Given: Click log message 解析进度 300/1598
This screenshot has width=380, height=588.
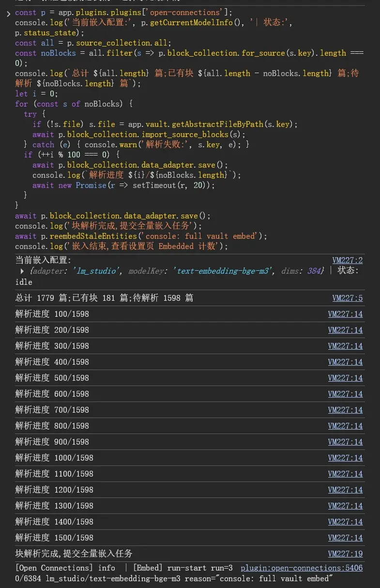Looking at the screenshot, I should pos(52,346).
